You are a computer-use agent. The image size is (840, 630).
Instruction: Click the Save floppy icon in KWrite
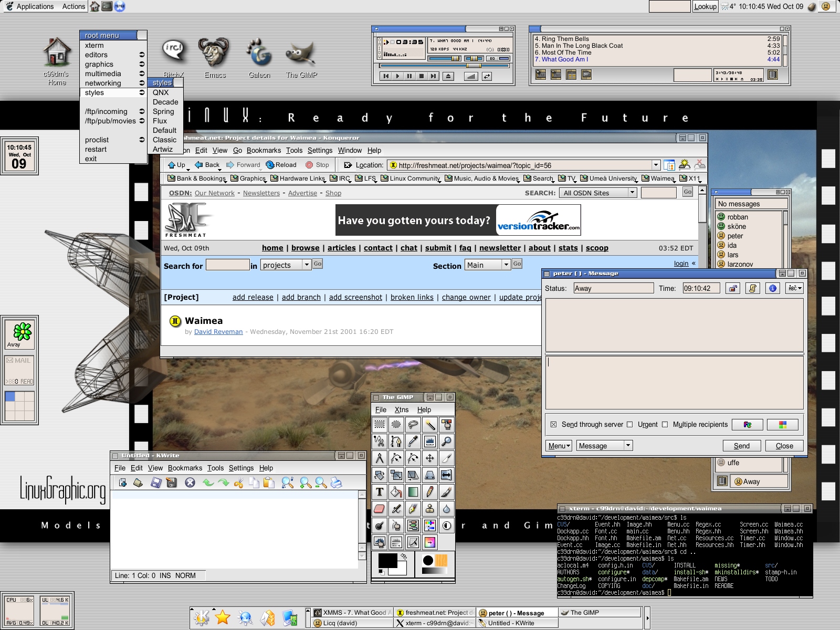(x=156, y=482)
